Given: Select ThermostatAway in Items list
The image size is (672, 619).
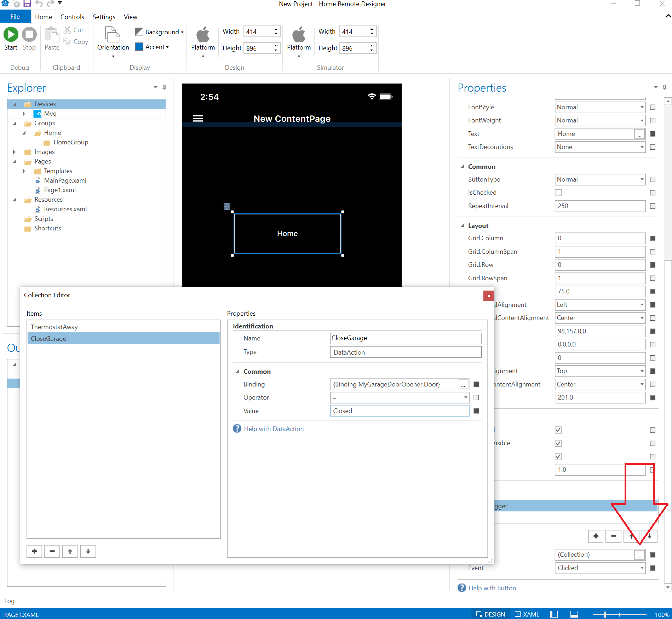Looking at the screenshot, I should coord(123,327).
